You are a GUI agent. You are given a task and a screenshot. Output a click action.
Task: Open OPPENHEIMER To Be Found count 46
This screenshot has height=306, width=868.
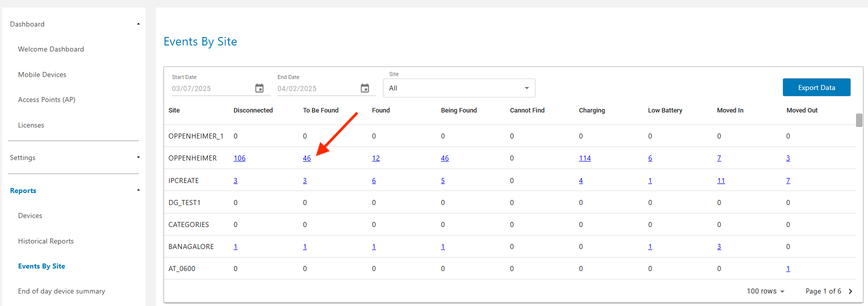(306, 158)
